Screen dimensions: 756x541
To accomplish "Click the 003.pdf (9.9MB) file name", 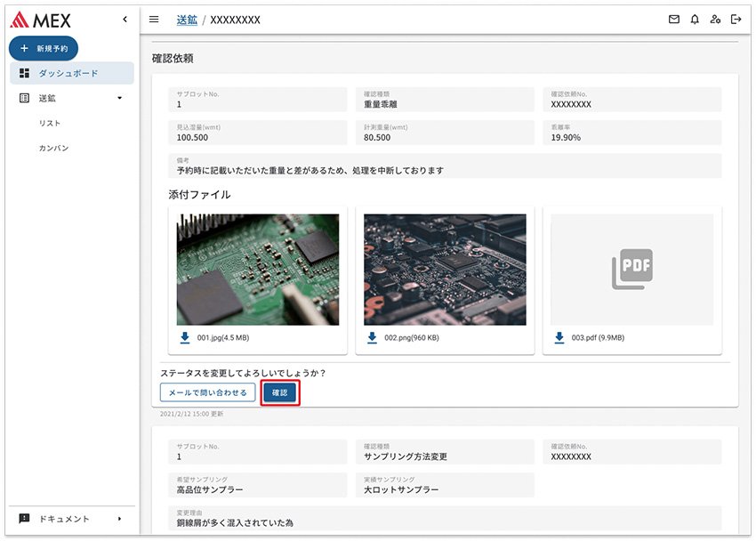I will [x=598, y=338].
